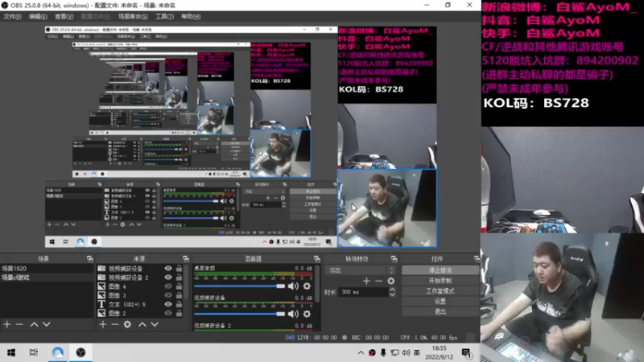The height and width of the screenshot is (362, 644).
Task: Remove transition with minus icon
Action: pyautogui.click(x=378, y=281)
